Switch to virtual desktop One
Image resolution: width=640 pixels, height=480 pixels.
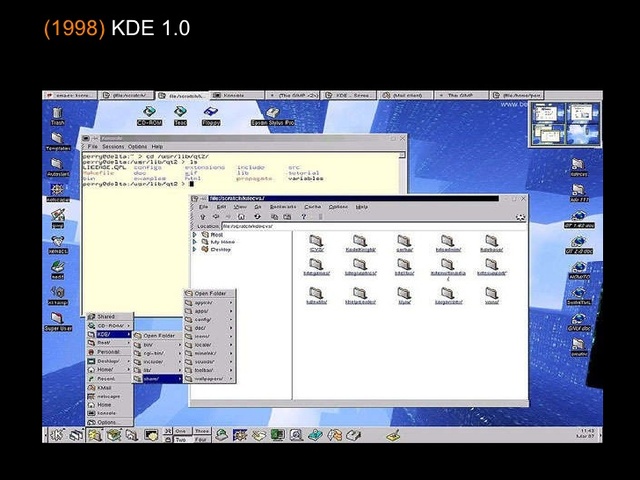click(x=181, y=431)
